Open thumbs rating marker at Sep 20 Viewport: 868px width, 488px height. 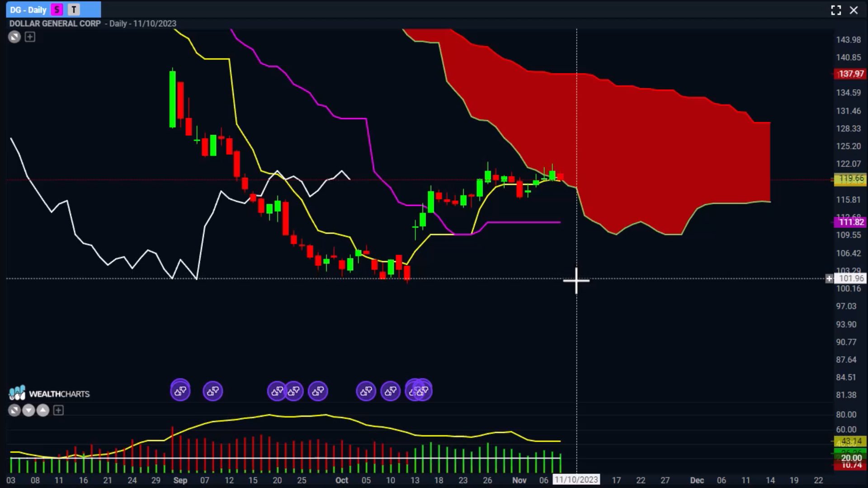pyautogui.click(x=276, y=391)
